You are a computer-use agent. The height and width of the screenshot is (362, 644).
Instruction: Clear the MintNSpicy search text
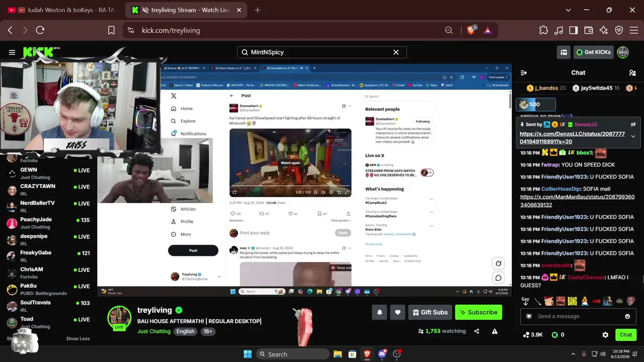[396, 52]
